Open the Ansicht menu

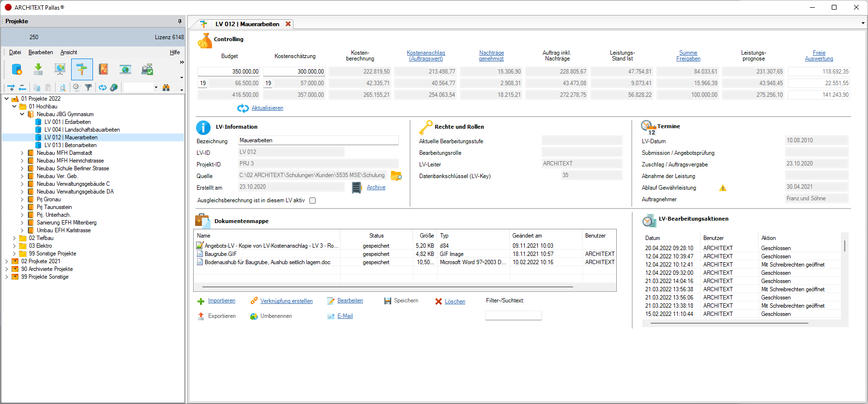pyautogui.click(x=69, y=52)
